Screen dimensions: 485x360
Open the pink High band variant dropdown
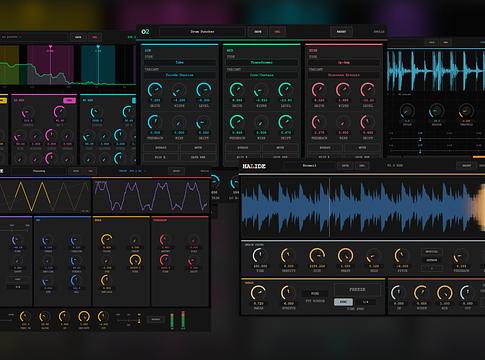pyautogui.click(x=344, y=75)
